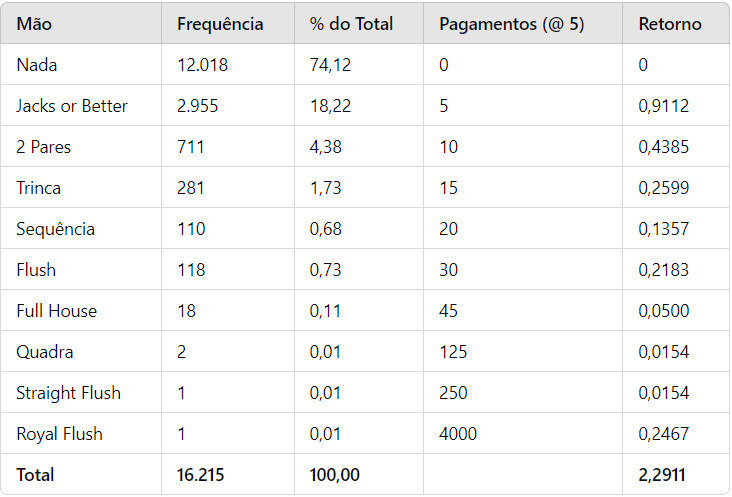Select the Full House cell

(x=56, y=311)
